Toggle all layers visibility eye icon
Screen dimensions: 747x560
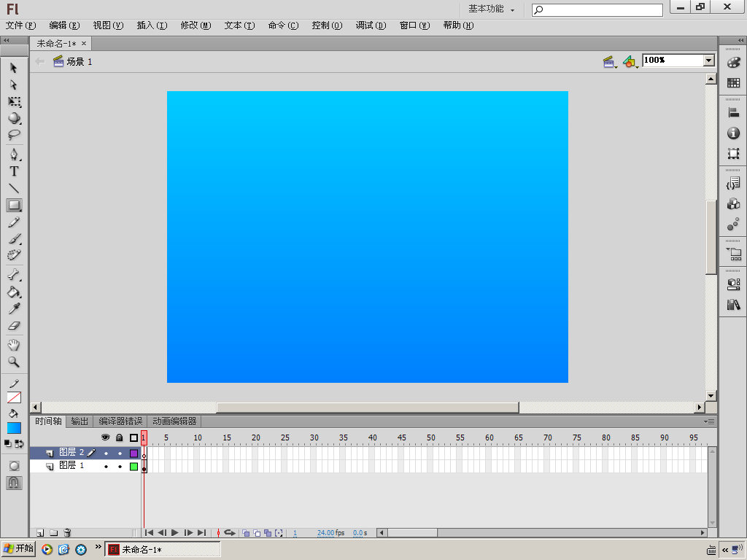click(x=105, y=437)
